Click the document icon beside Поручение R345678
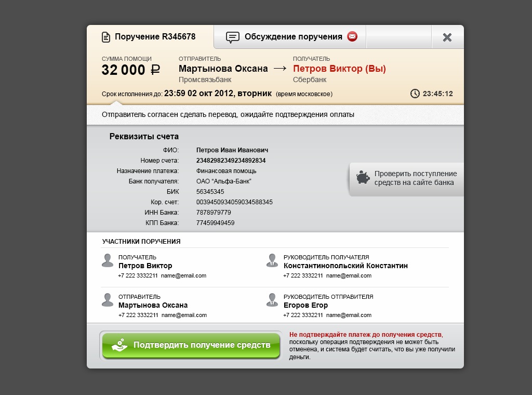Screen dimensions: 532x395 tap(106, 37)
